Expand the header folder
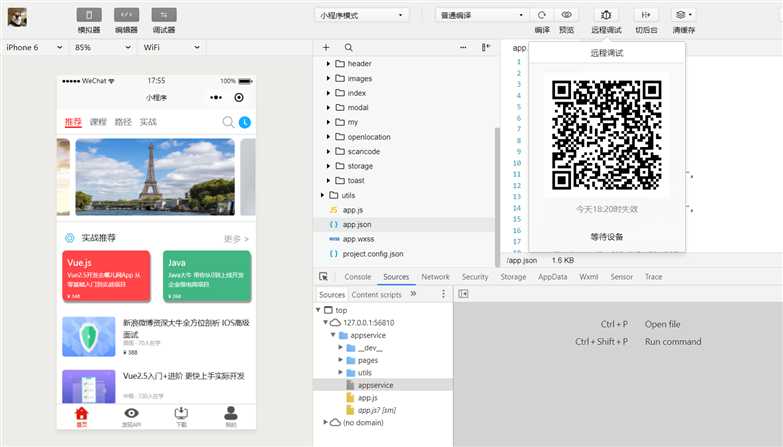Viewport: 783px width, 447px height. pyautogui.click(x=328, y=64)
